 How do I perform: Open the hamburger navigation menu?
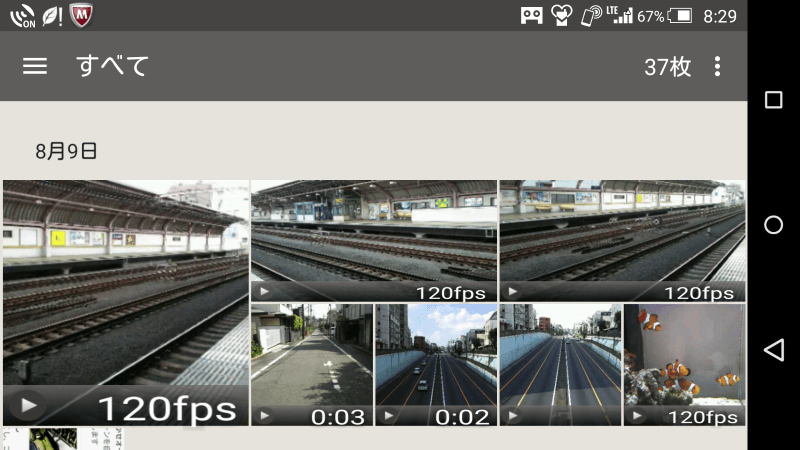coord(35,66)
